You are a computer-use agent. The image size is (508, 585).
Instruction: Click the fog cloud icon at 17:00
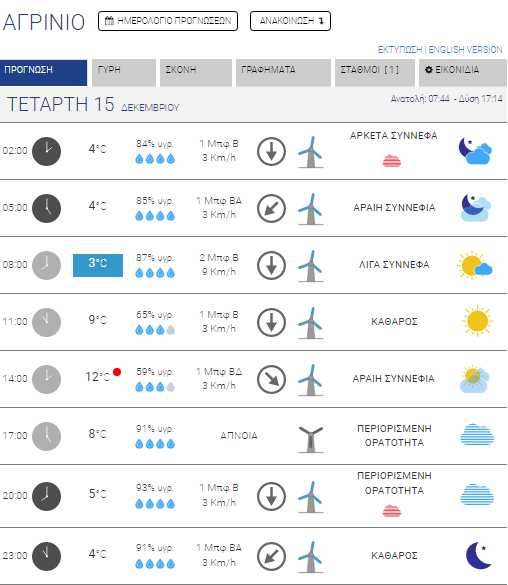coord(477,435)
